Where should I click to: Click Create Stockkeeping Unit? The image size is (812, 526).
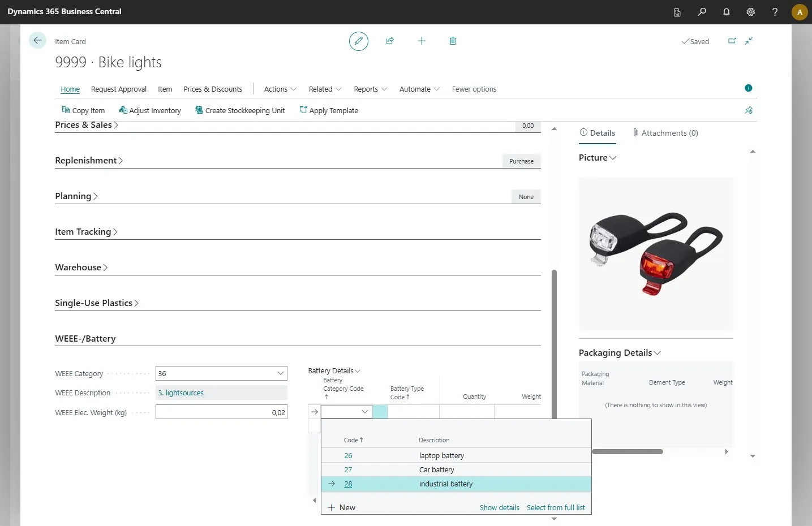[240, 110]
